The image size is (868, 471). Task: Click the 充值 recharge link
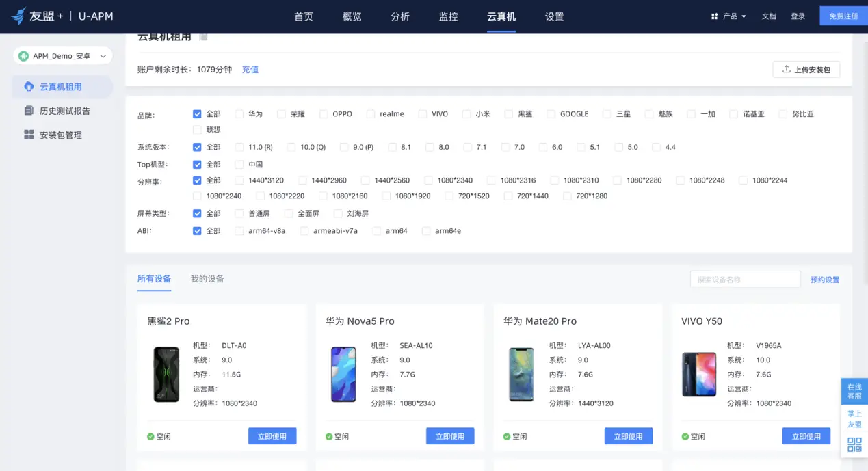click(x=250, y=70)
